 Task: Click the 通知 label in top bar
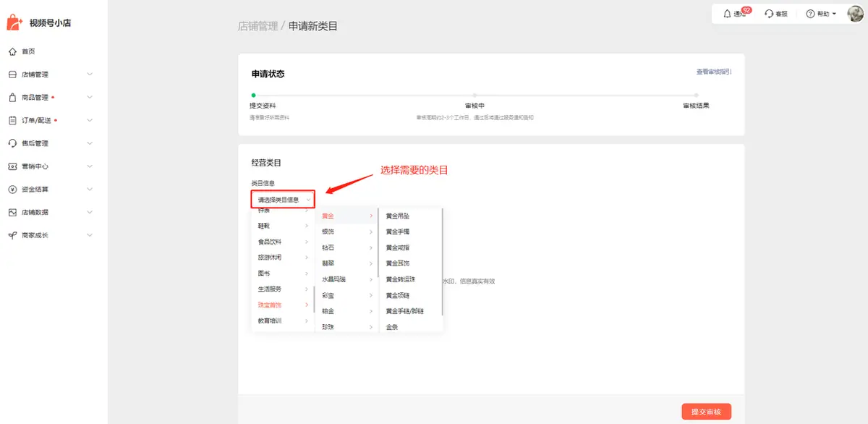click(739, 14)
